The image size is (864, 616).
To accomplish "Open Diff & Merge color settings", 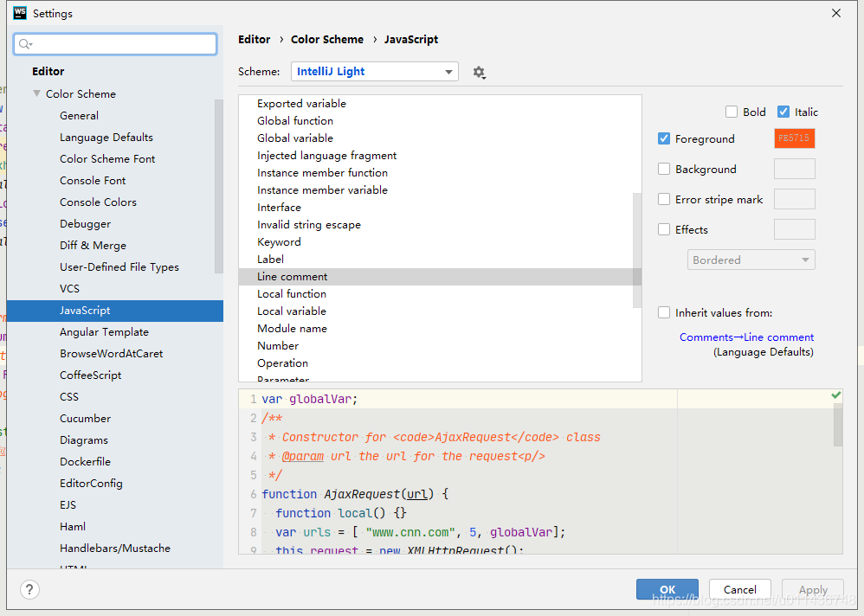I will [93, 246].
